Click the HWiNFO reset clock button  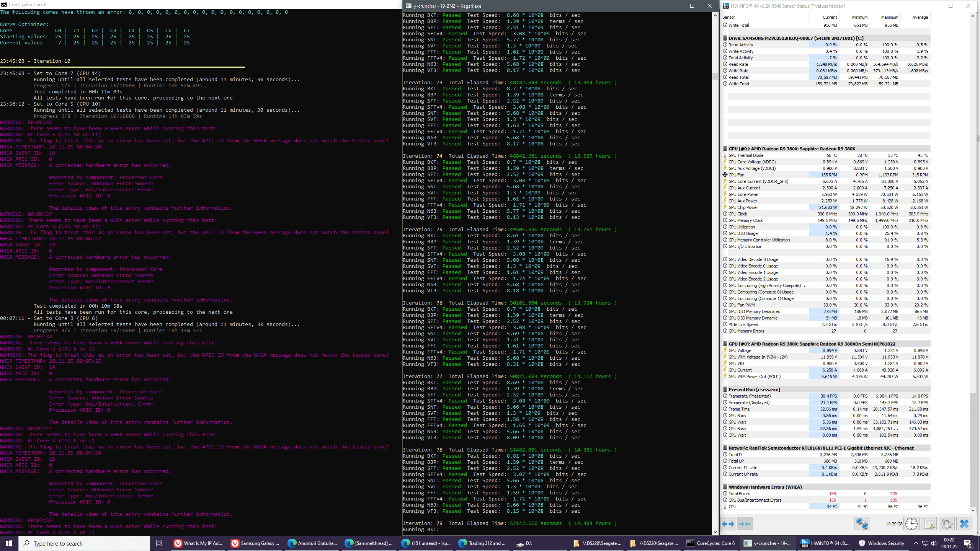point(911,524)
